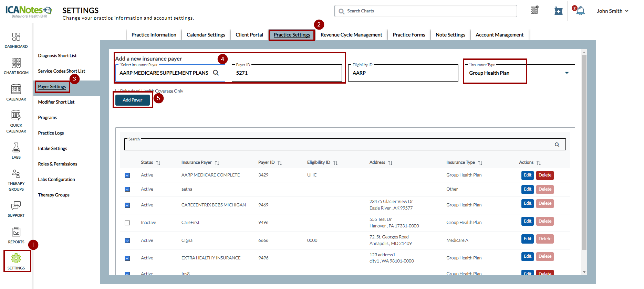Select Modifier Short List menu item
This screenshot has width=644, height=289.
click(x=56, y=102)
